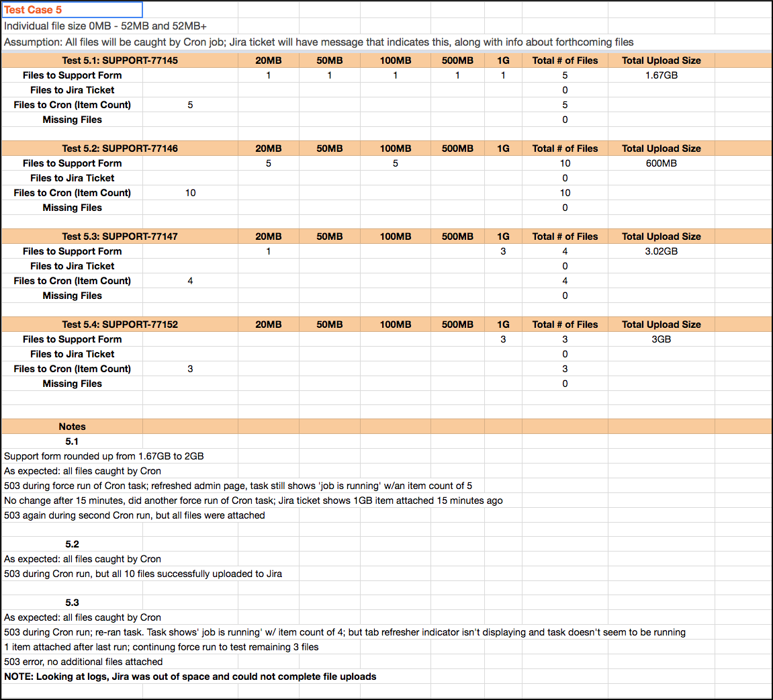Click the 'Notes' section header
The height and width of the screenshot is (700, 773).
tap(72, 427)
